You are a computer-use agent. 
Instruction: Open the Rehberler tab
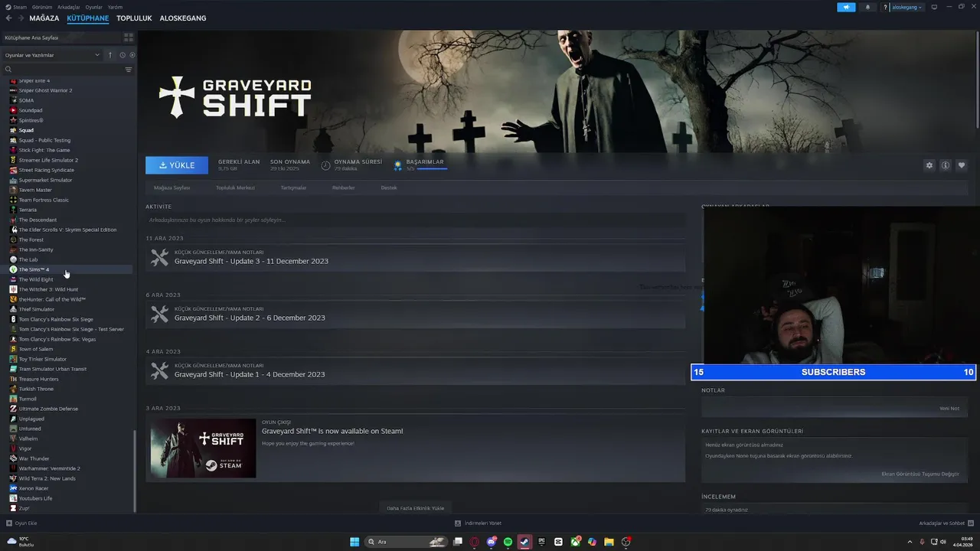[x=343, y=187]
